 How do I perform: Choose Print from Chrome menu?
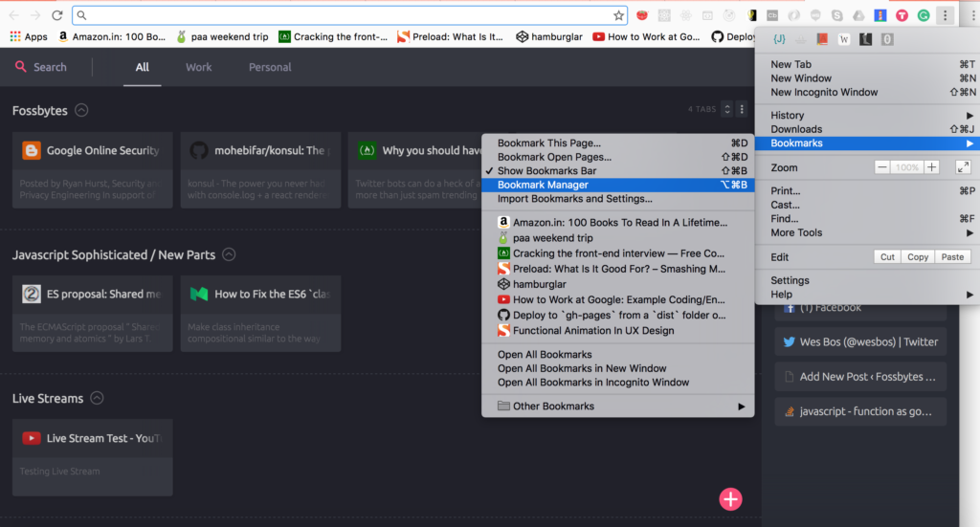click(x=866, y=191)
